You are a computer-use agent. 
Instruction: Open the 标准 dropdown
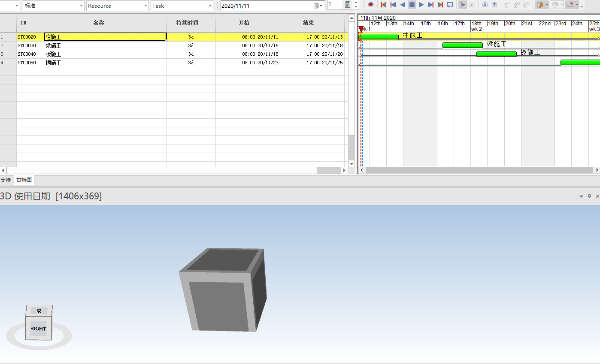click(53, 6)
